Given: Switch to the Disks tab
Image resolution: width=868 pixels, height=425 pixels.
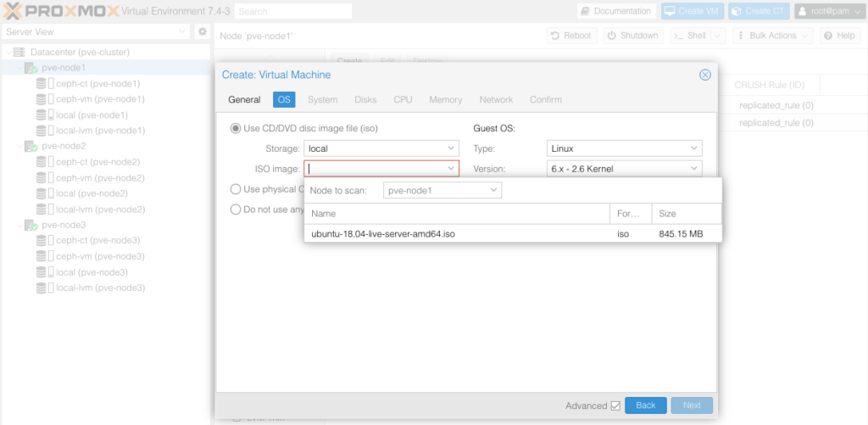Looking at the screenshot, I should pyautogui.click(x=365, y=100).
